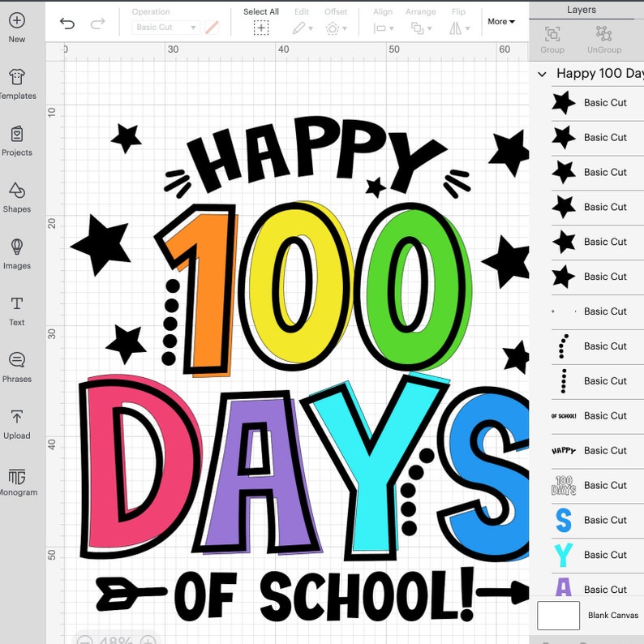Click the Blank Canvas white swatch
The height and width of the screenshot is (644, 644).
558,616
